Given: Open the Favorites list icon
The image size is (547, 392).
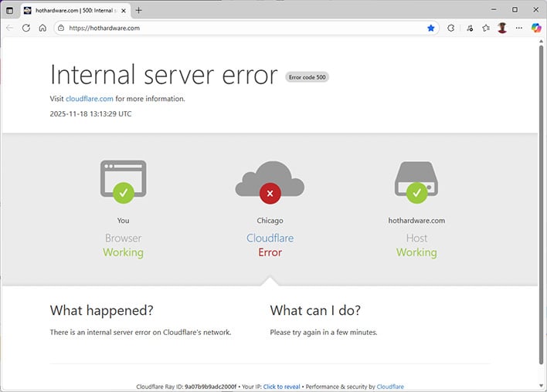Looking at the screenshot, I should pyautogui.click(x=486, y=28).
